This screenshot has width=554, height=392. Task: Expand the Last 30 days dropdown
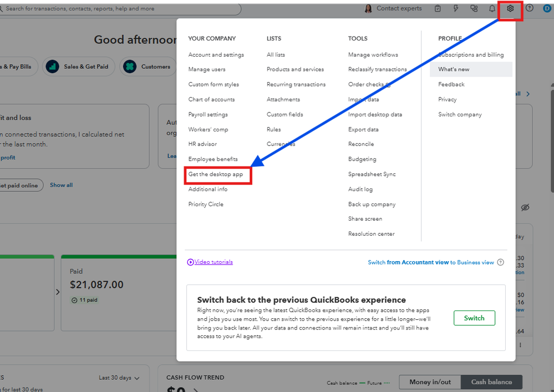click(119, 378)
